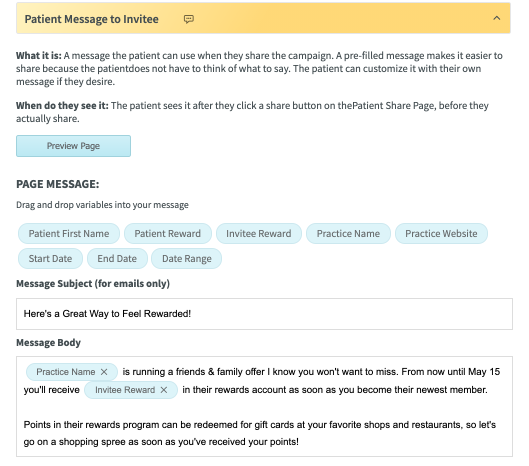Click the speech bubble comment icon

(x=189, y=19)
